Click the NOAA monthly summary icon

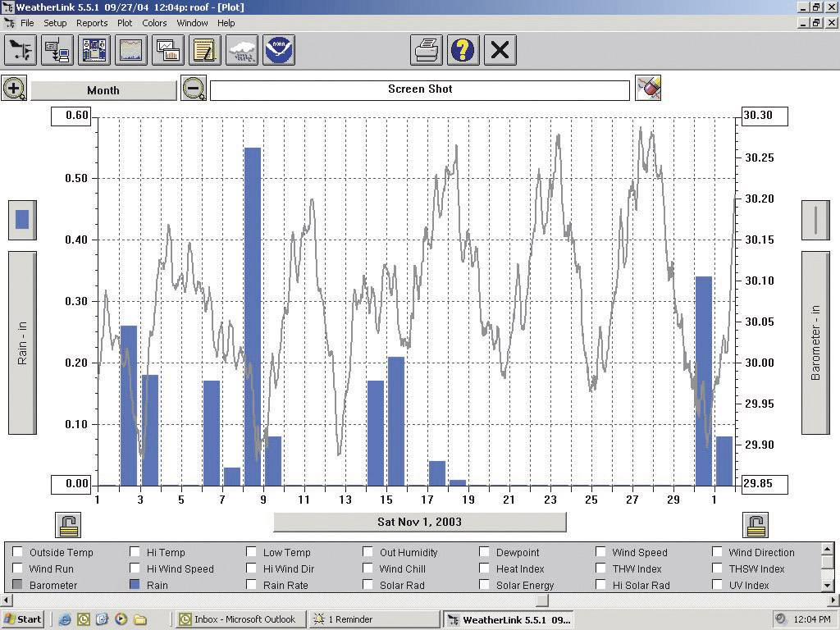pyautogui.click(x=276, y=50)
